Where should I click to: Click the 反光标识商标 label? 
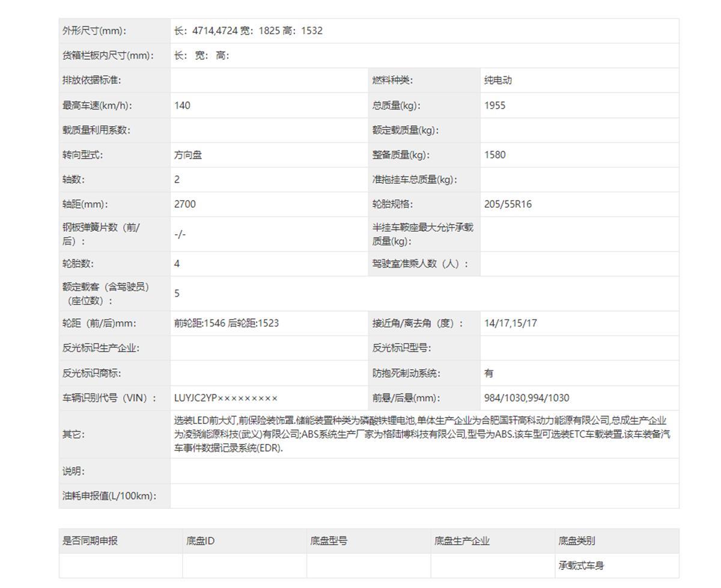tap(92, 373)
